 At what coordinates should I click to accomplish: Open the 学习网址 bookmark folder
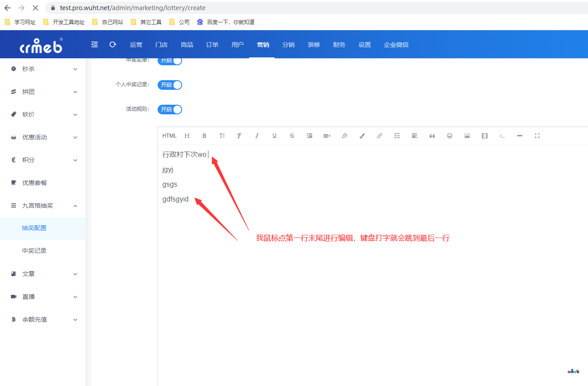click(20, 22)
